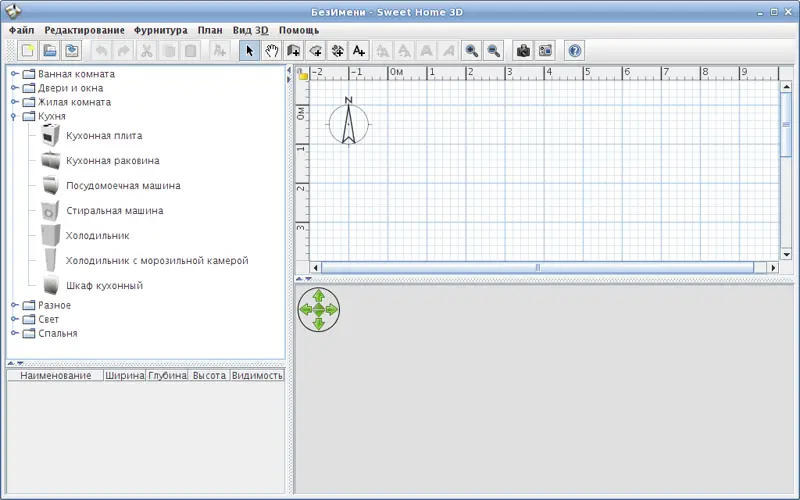Screen dimensions: 800x500
Task: Choose the Create walls tool
Action: (x=293, y=51)
